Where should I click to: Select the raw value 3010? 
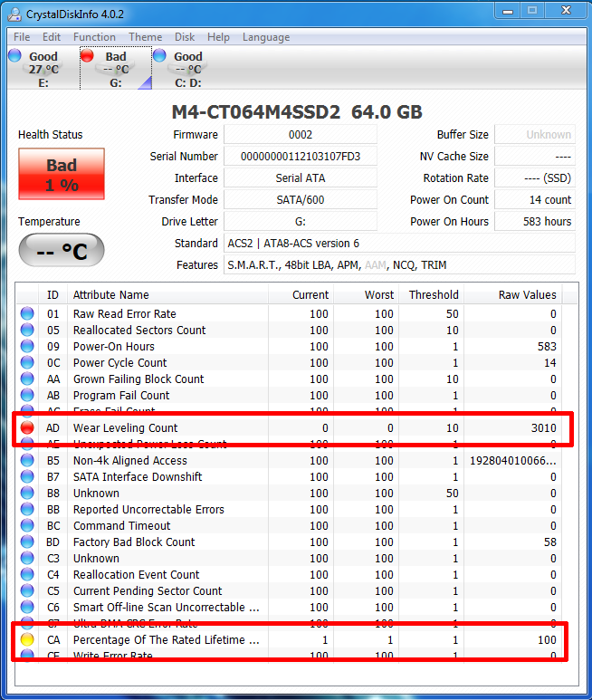(x=543, y=427)
